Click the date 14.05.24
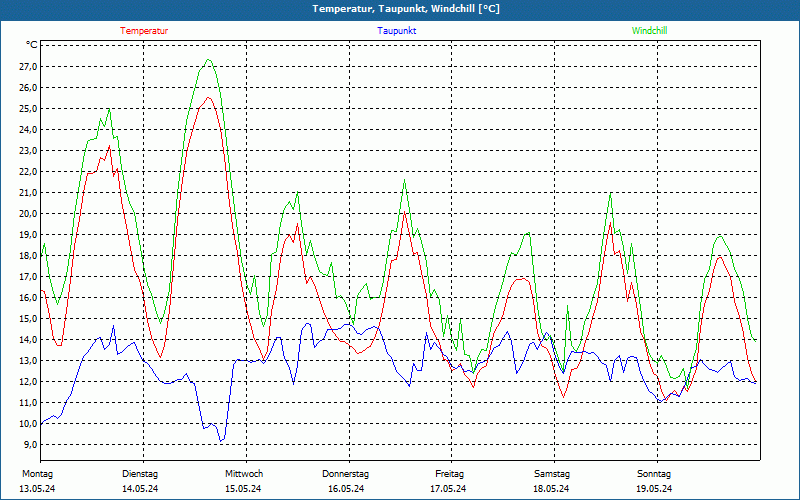This screenshot has width=800, height=500. click(140, 489)
